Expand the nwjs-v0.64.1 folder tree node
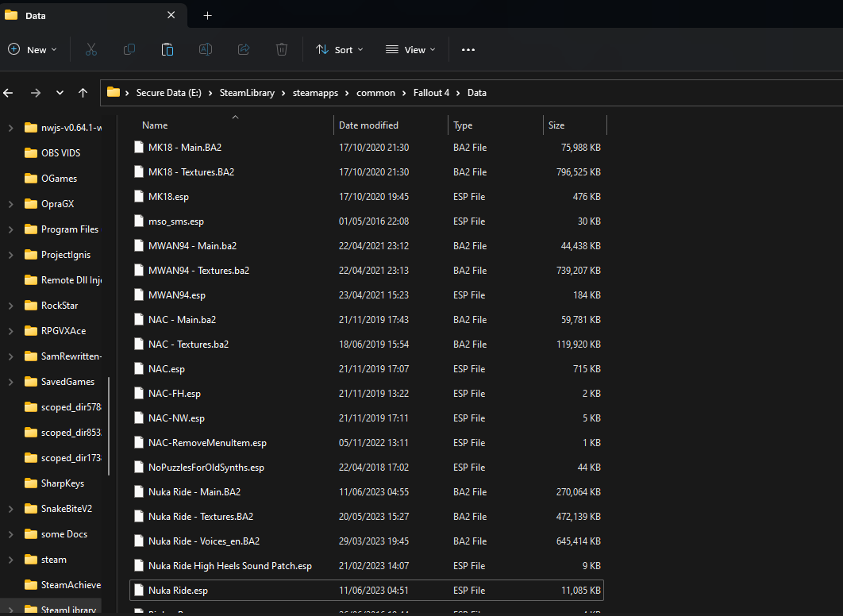This screenshot has height=616, width=843. point(11,128)
